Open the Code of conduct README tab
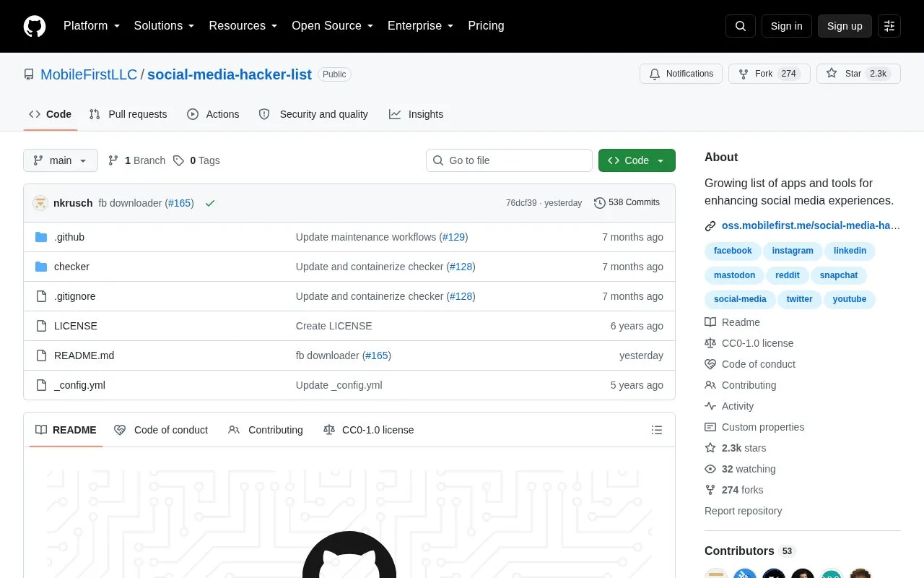Viewport: 924px width, 578px height. 161,430
